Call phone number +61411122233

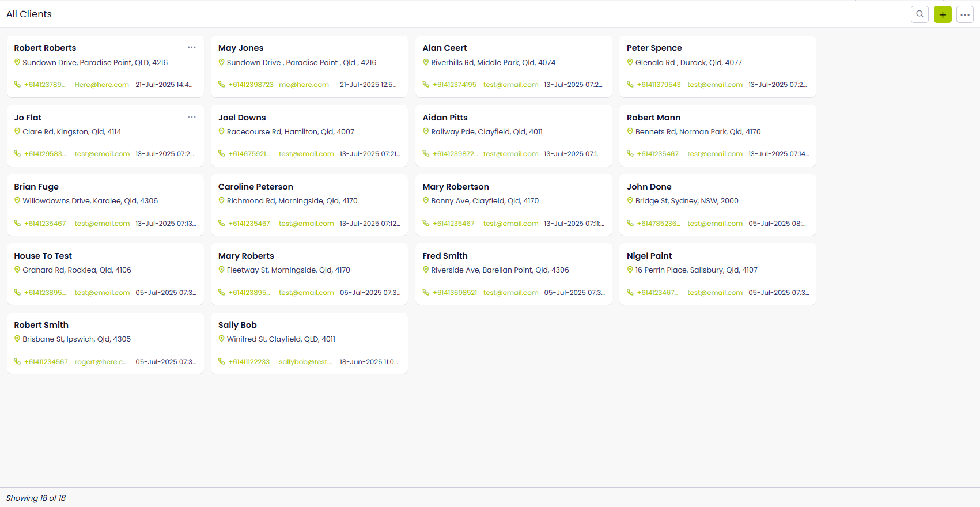point(249,362)
